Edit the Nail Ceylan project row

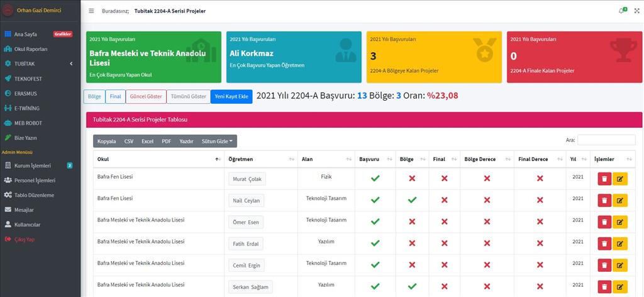coord(620,201)
